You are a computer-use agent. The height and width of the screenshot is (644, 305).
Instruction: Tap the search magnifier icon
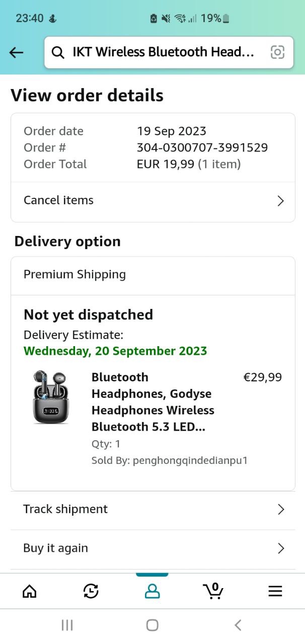click(58, 52)
